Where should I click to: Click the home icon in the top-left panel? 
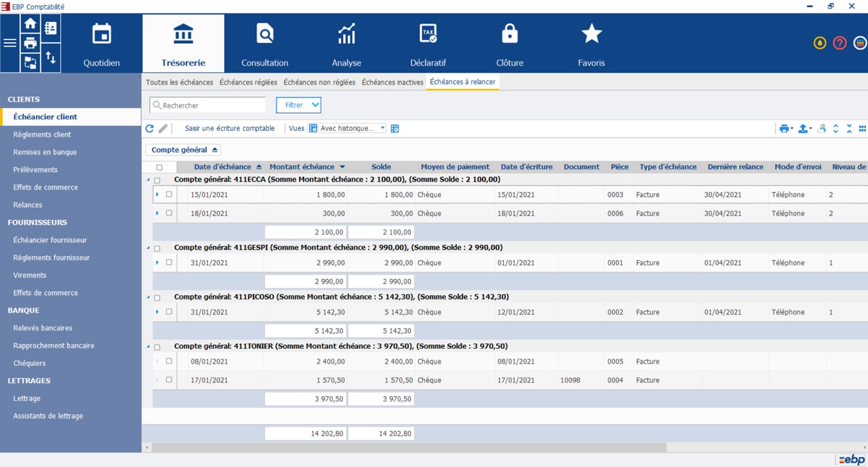(x=30, y=25)
